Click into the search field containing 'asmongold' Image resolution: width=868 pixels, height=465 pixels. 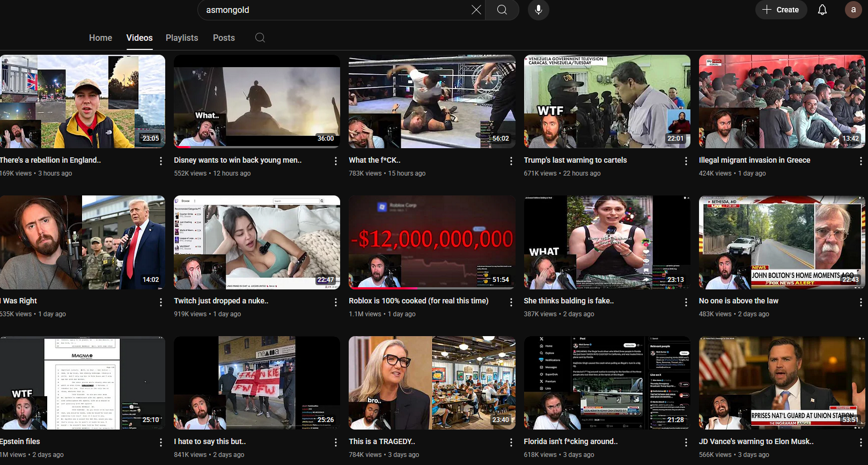click(333, 10)
